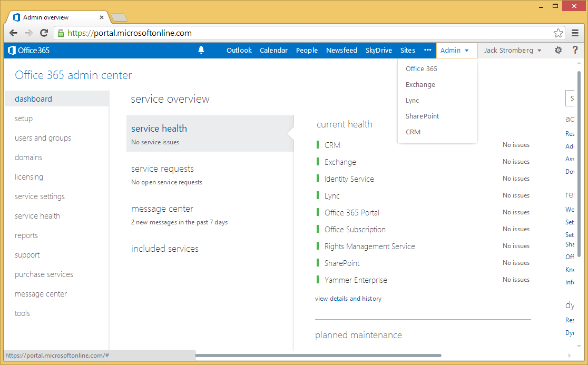Open the notifications bell
The width and height of the screenshot is (588, 365).
201,50
